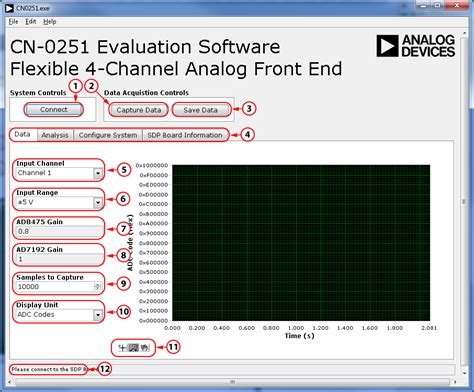474x392 pixels.
Task: Switch to the Data tab
Action: [x=22, y=134]
